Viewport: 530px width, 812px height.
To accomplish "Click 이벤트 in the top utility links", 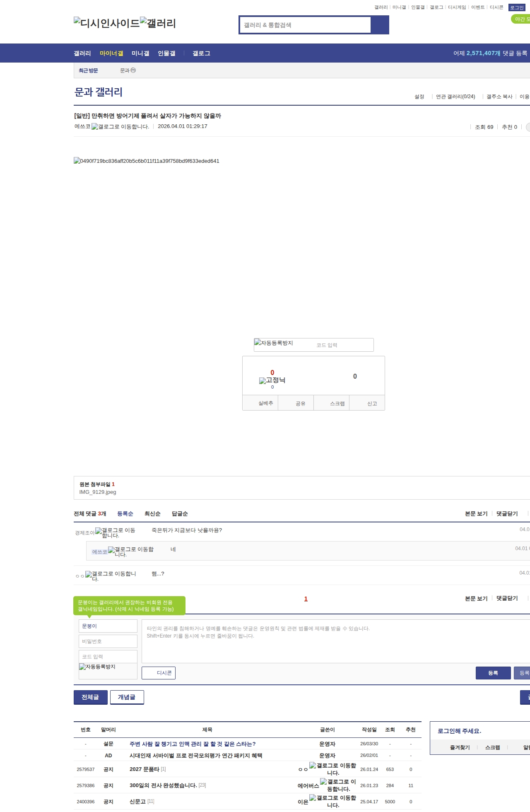I will [x=478, y=7].
